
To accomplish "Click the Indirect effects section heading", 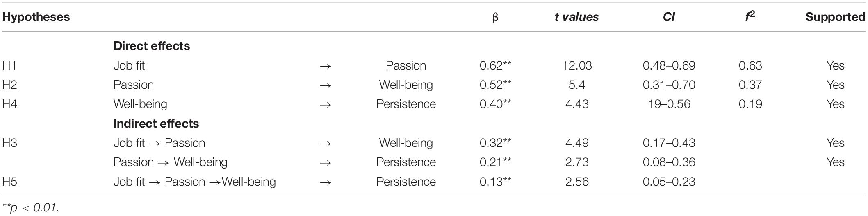I will pos(156,124).
